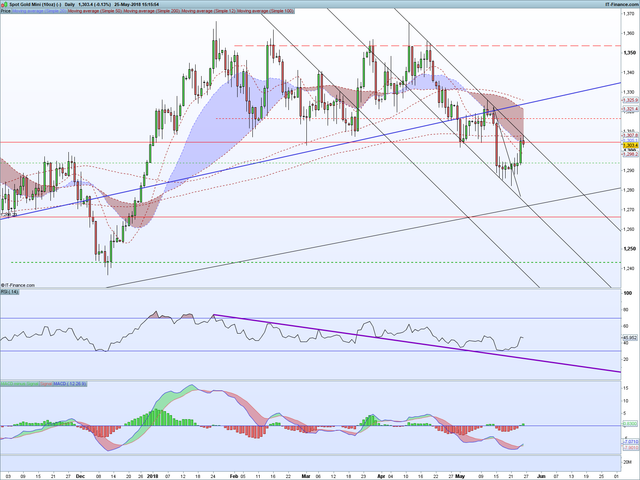640x480 pixels.
Task: Click the ©IT-Finance.com copyright text
Action: click(x=18, y=285)
